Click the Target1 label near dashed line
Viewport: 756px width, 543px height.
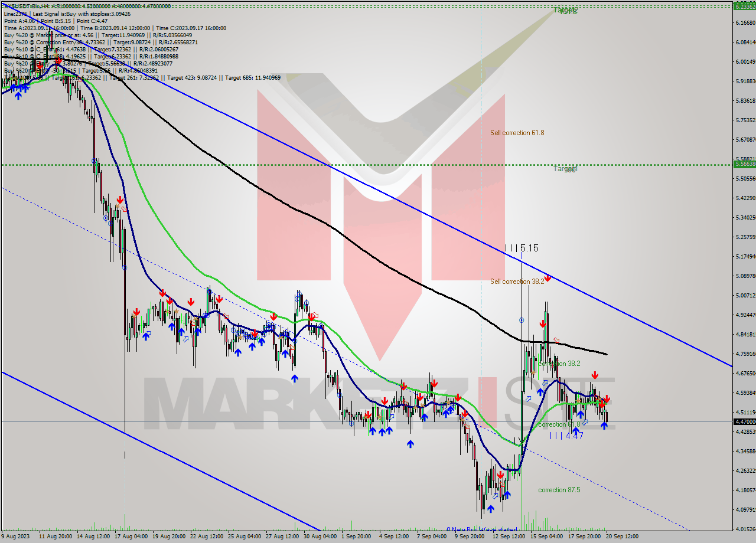pos(565,169)
